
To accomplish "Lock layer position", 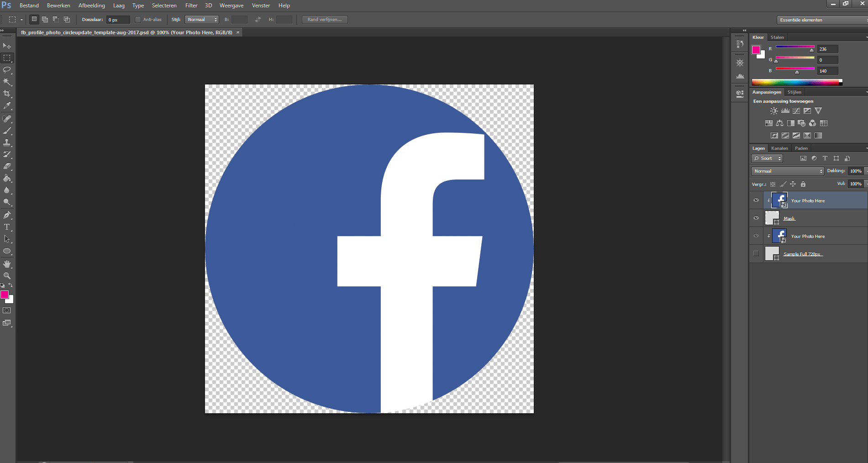I will pos(793,184).
